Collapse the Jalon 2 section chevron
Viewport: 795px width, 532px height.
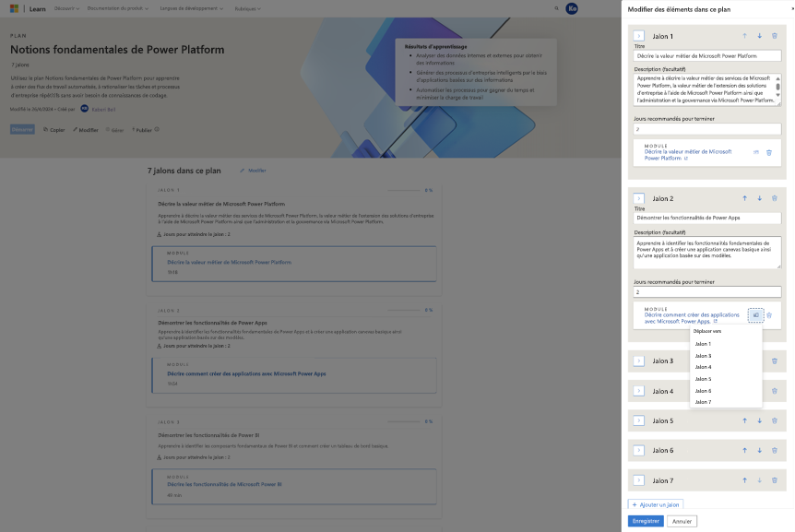tap(639, 198)
